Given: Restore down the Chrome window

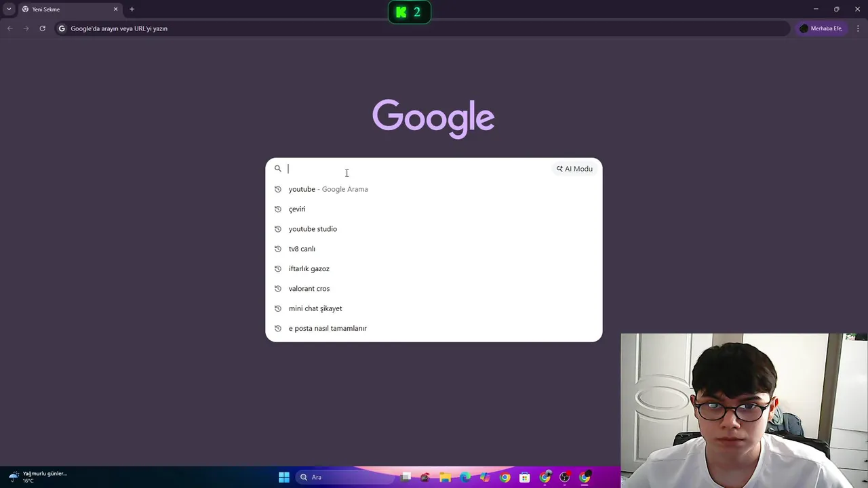Looking at the screenshot, I should 837,9.
